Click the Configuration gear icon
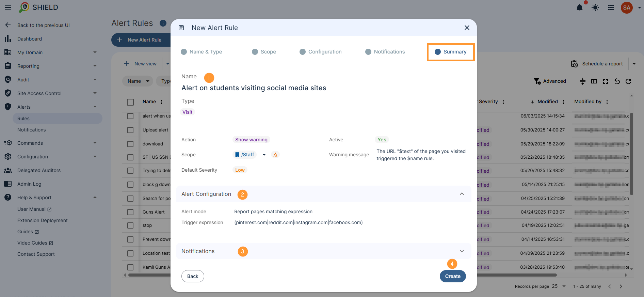 pyautogui.click(x=8, y=157)
